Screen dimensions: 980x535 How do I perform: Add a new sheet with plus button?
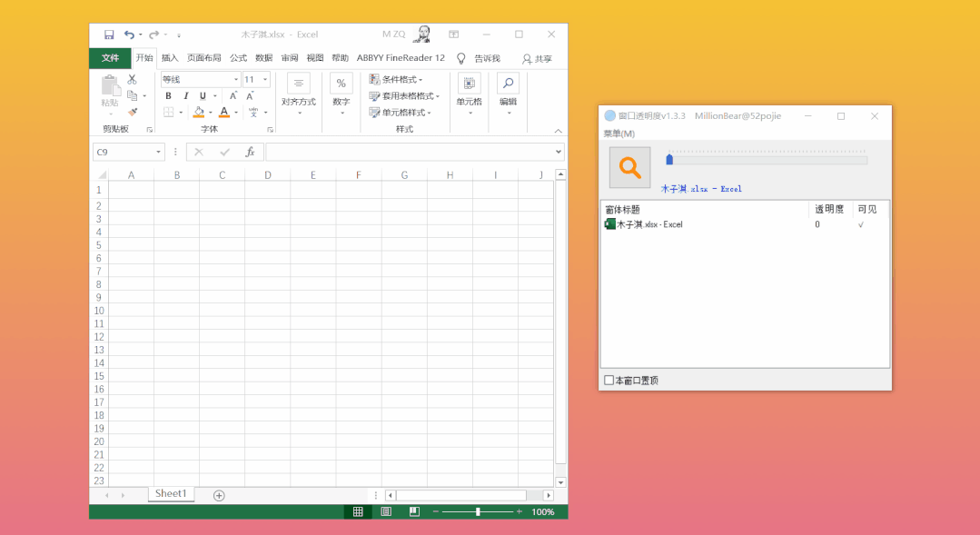click(219, 496)
